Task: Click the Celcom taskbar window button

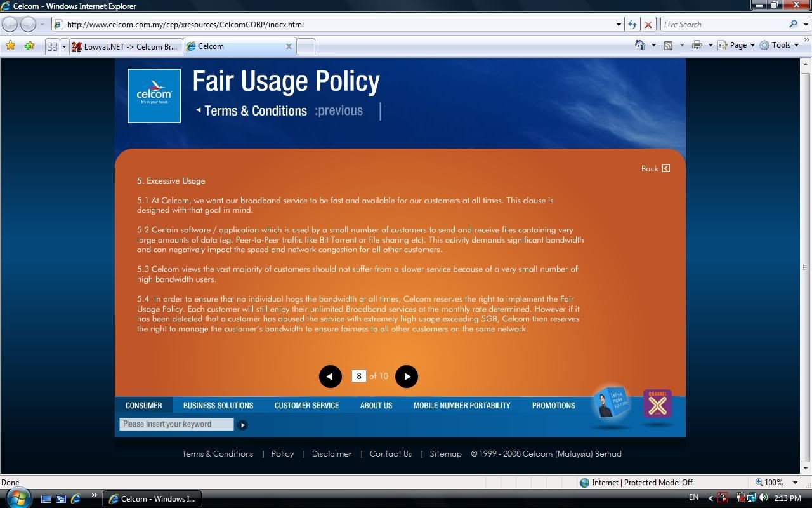Action: (x=153, y=498)
